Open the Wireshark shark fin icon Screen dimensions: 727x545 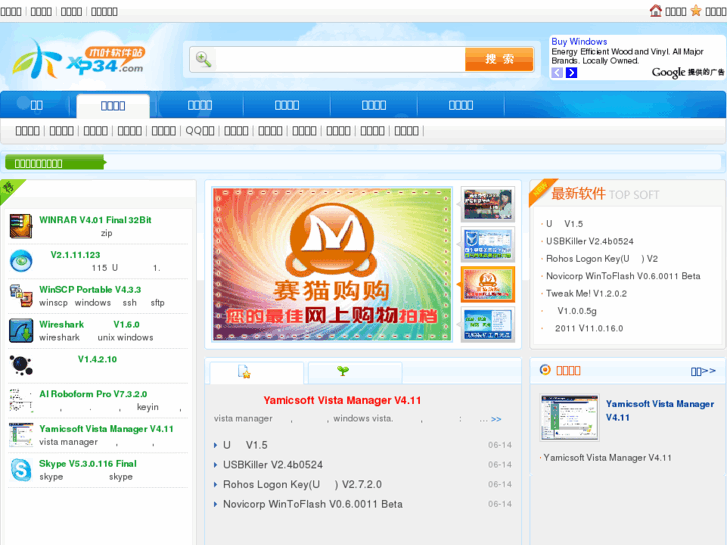[x=21, y=330]
